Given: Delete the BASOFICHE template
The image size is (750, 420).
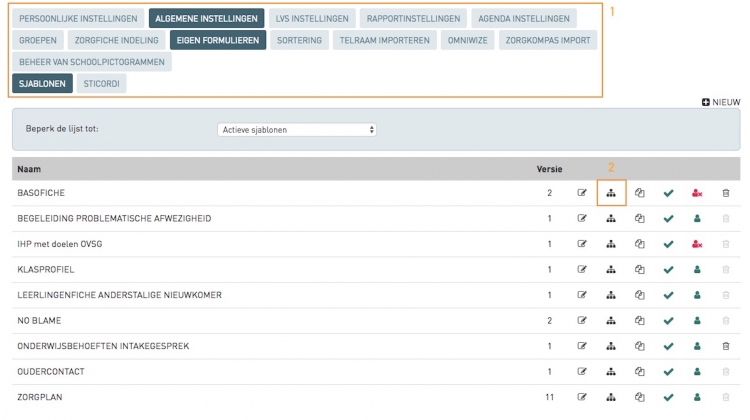Looking at the screenshot, I should point(726,192).
